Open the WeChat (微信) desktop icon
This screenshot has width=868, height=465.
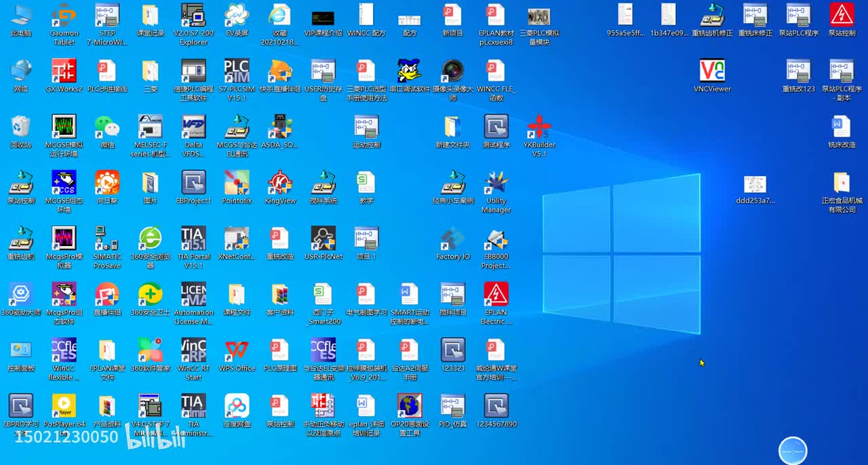pos(107,127)
